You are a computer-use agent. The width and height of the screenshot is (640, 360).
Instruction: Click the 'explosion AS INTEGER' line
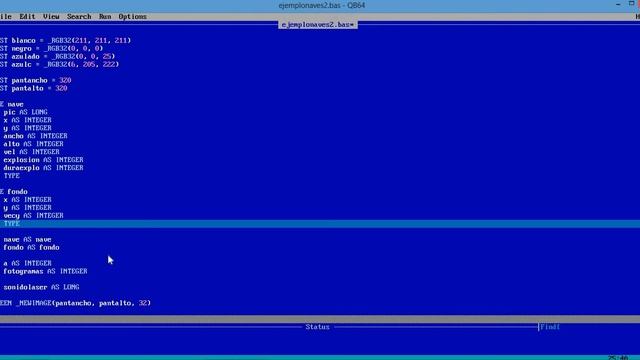(43, 160)
